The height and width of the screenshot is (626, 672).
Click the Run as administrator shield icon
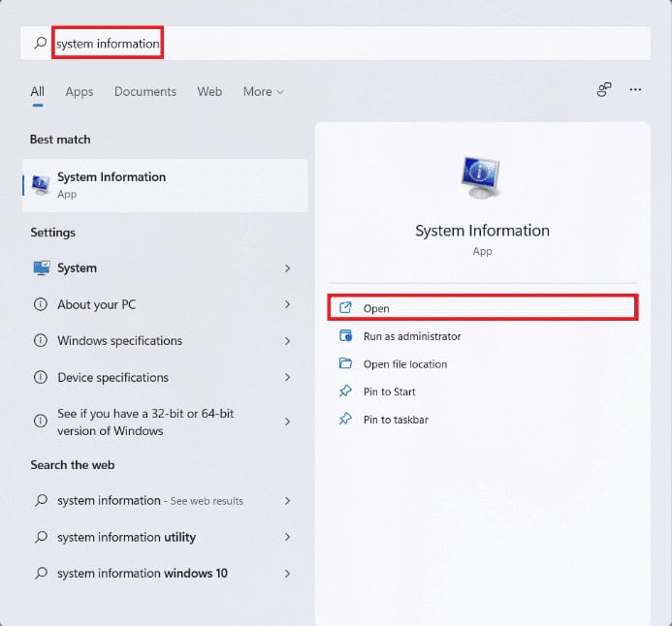345,335
